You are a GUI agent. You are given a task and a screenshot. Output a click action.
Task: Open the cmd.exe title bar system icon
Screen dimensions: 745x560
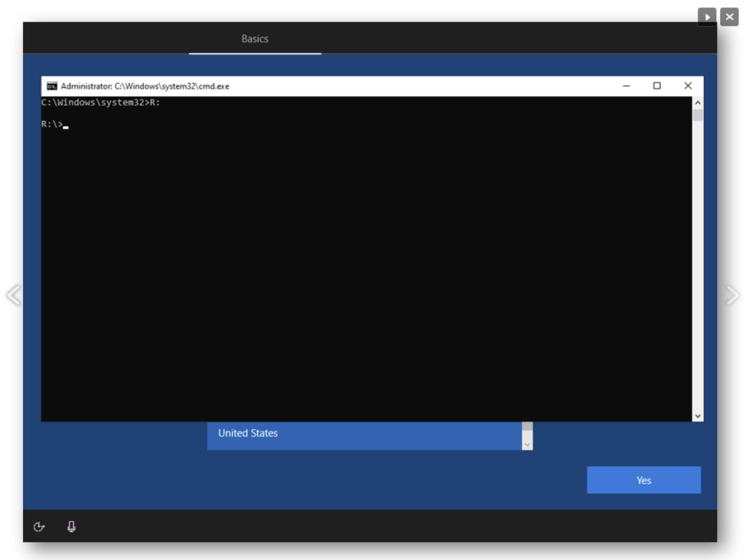[x=51, y=86]
